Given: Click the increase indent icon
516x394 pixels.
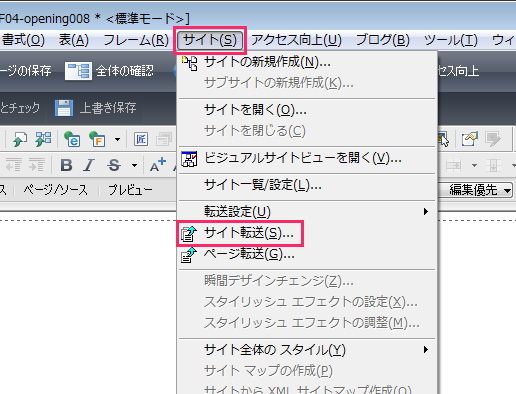Looking at the screenshot, I should [37, 165].
